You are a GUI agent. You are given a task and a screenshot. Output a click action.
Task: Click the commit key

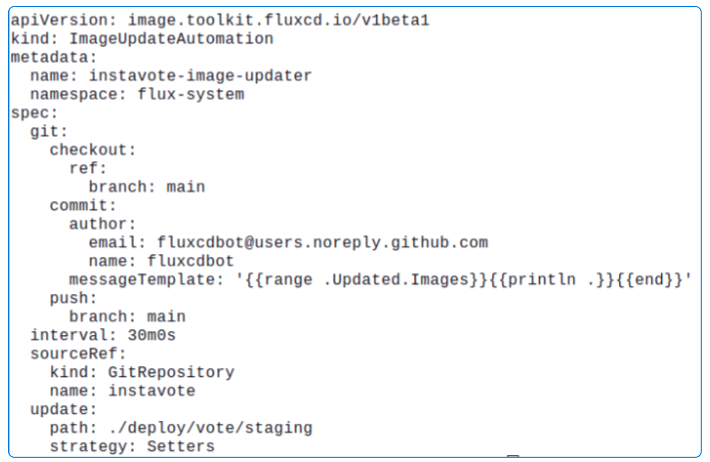click(x=82, y=205)
